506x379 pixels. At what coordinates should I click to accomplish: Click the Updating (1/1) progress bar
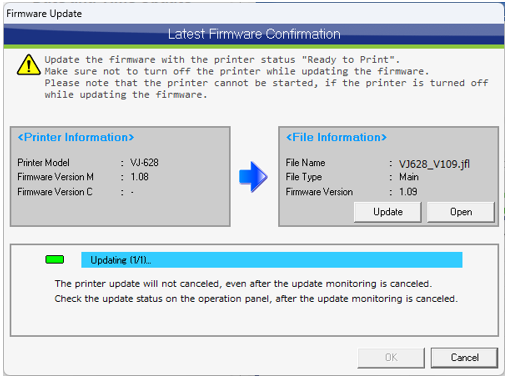pyautogui.click(x=272, y=260)
